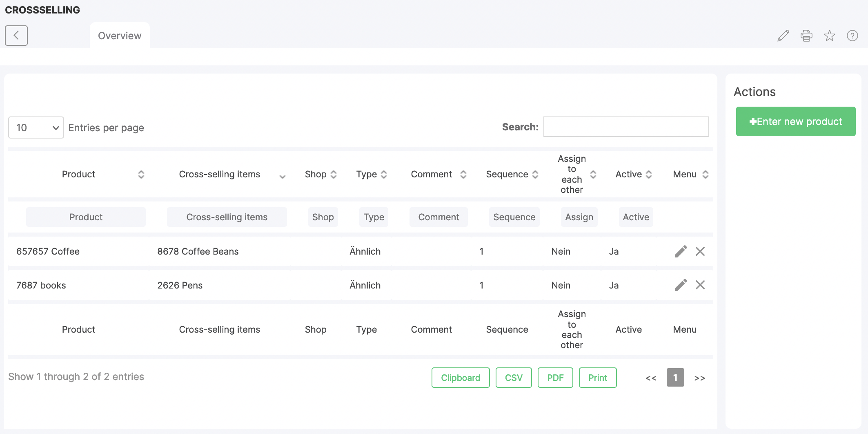Click inside the Search input field

click(626, 127)
